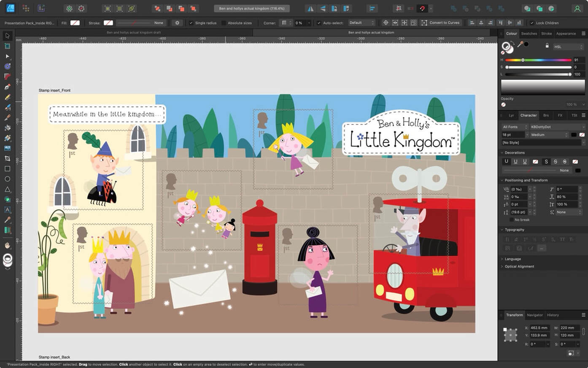Select the View hand tool
Image resolution: width=588 pixels, height=368 pixels.
(7, 245)
